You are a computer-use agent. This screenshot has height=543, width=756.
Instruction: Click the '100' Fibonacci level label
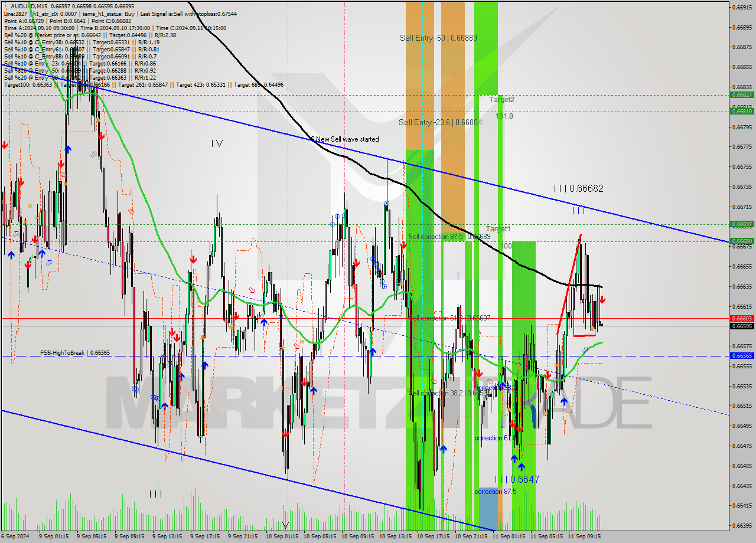point(506,246)
